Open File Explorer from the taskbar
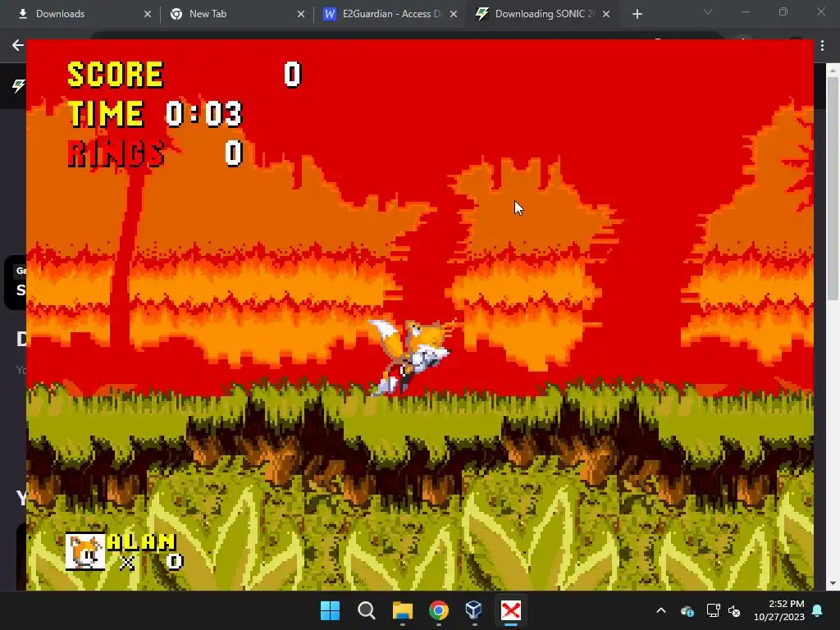The width and height of the screenshot is (840, 630). (x=402, y=610)
